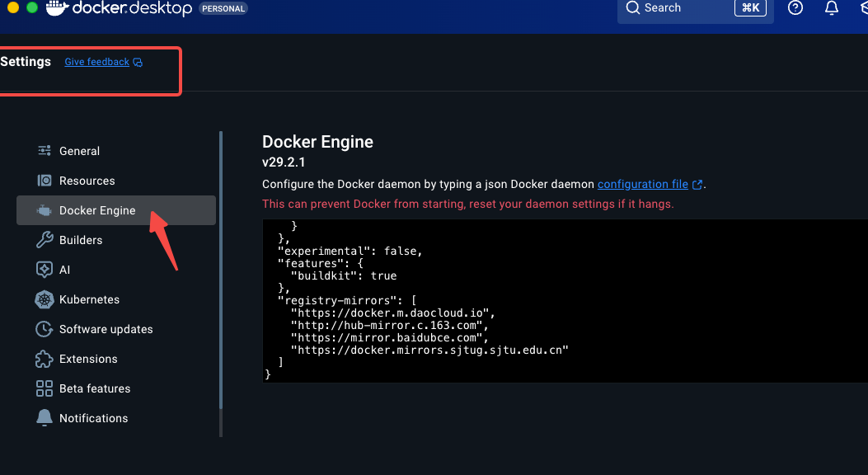Image resolution: width=868 pixels, height=475 pixels.
Task: Click the Software updates clock icon
Action: (x=45, y=329)
